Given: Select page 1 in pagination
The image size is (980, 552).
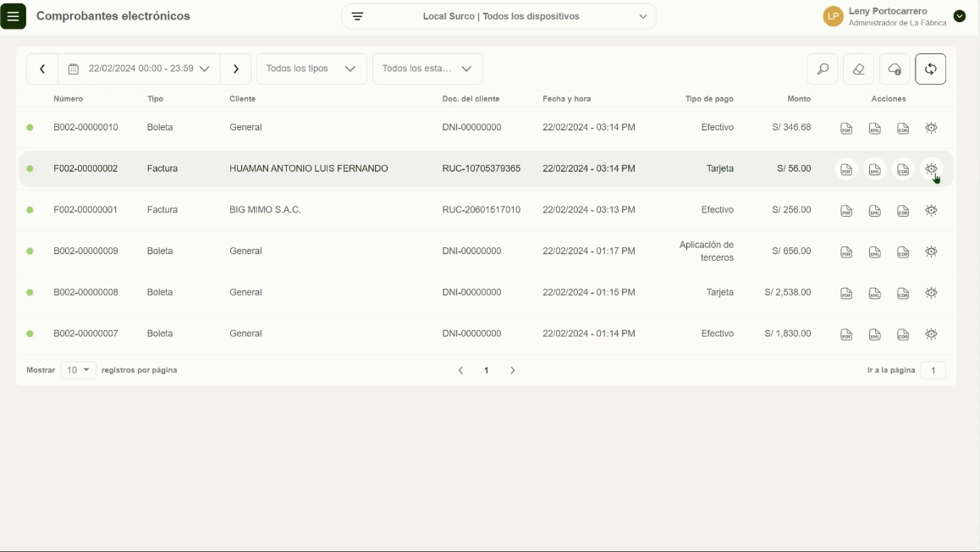Looking at the screenshot, I should pos(487,370).
